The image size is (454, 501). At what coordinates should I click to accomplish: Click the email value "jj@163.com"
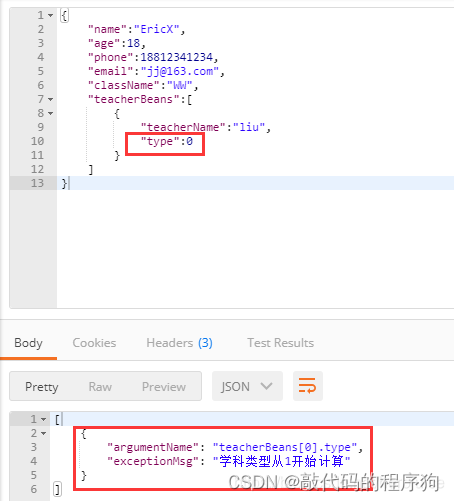click(x=180, y=71)
